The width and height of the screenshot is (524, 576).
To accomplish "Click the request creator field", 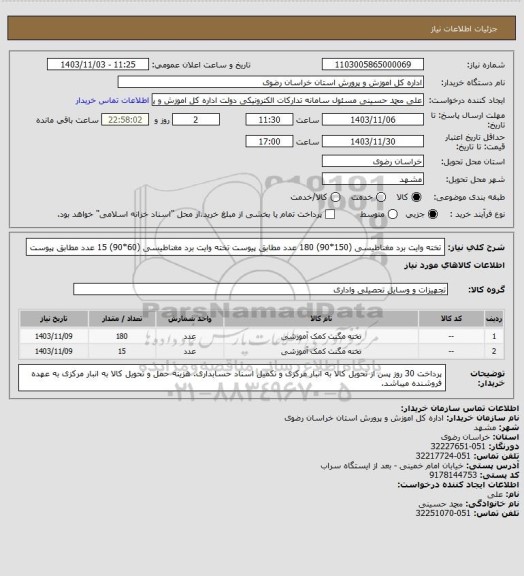I will 288,100.
